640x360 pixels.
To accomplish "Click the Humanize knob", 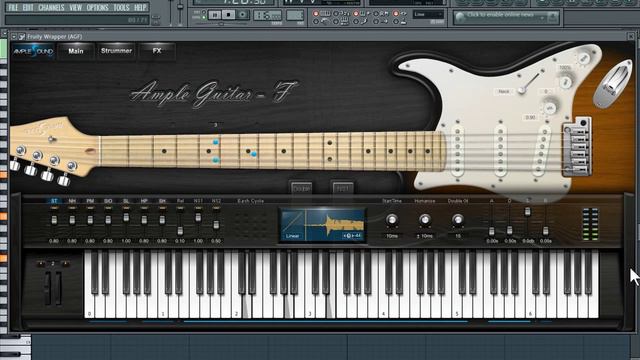I will click(x=425, y=220).
